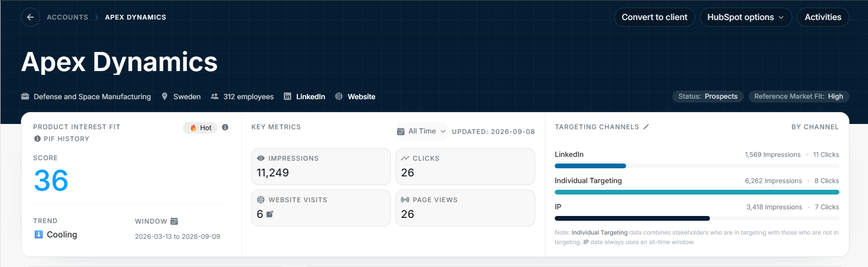
Task: Click the Apex Dynamics page title
Action: [120, 62]
